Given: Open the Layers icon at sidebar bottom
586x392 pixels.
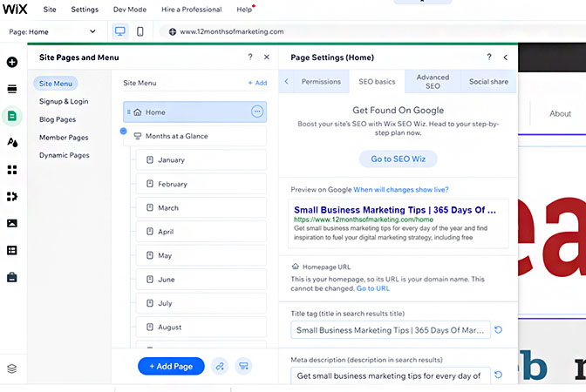Looking at the screenshot, I should click(x=12, y=368).
